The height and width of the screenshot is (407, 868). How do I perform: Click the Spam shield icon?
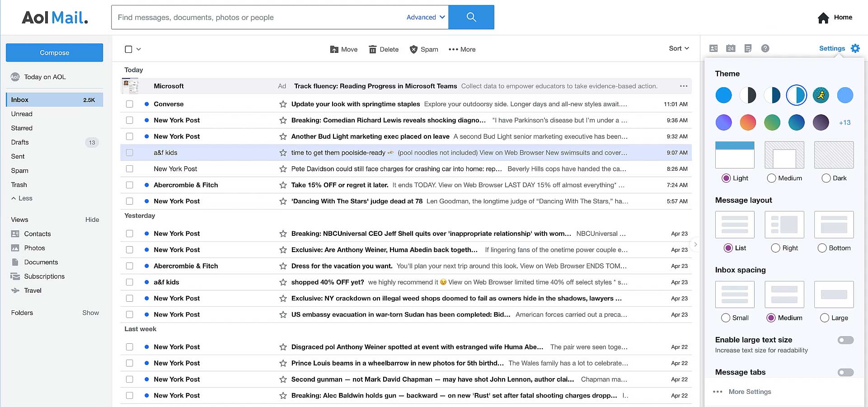(x=413, y=49)
